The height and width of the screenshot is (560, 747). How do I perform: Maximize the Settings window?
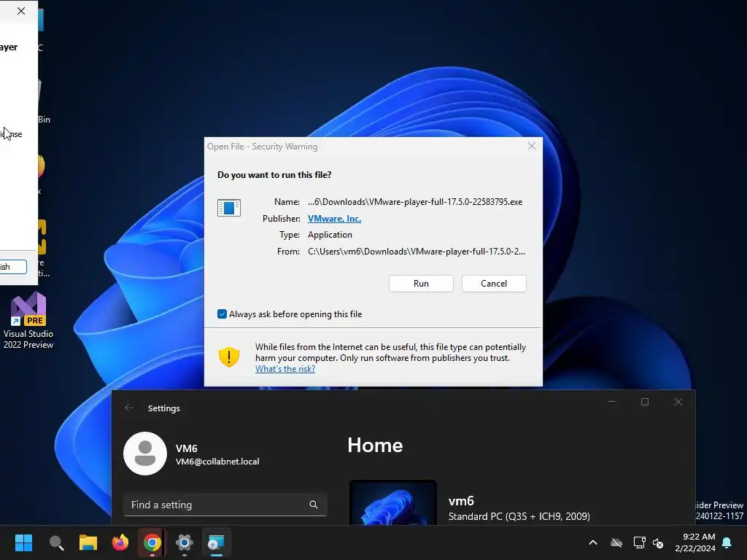click(x=645, y=402)
